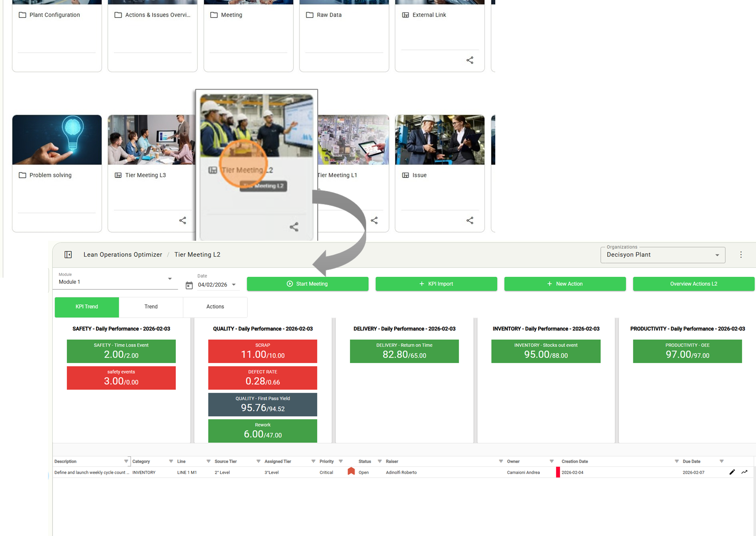The image size is (756, 536).
Task: Edit the action using the pencil icon
Action: (732, 472)
